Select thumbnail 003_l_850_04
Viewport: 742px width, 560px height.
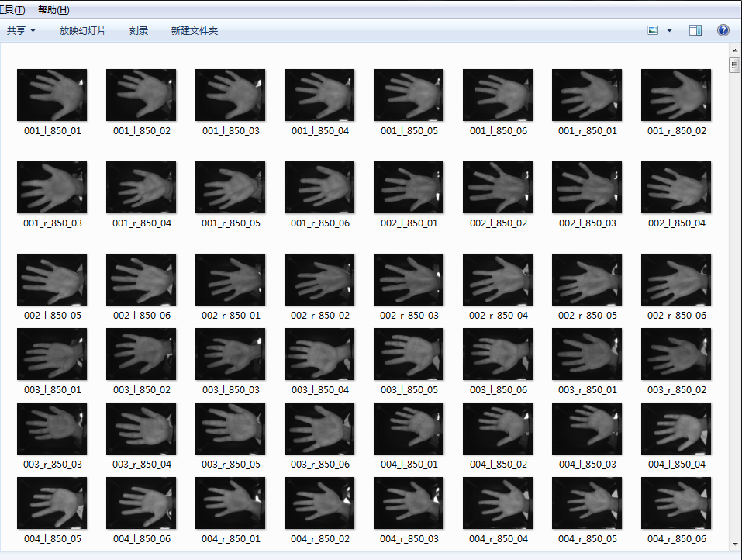click(x=319, y=354)
